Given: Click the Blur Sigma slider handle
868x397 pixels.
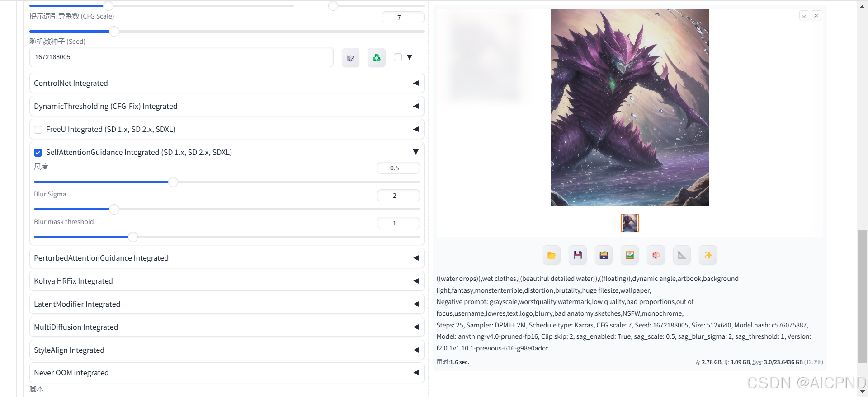Looking at the screenshot, I should click(114, 209).
